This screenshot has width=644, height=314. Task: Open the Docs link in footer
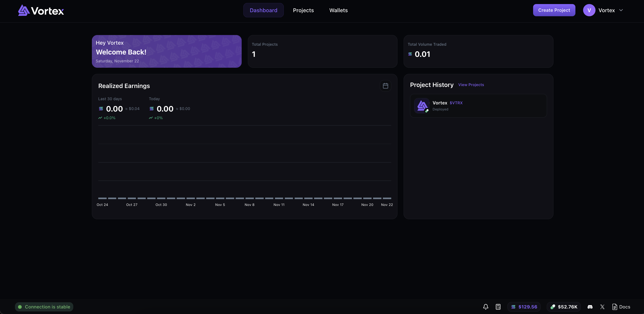pyautogui.click(x=621, y=307)
